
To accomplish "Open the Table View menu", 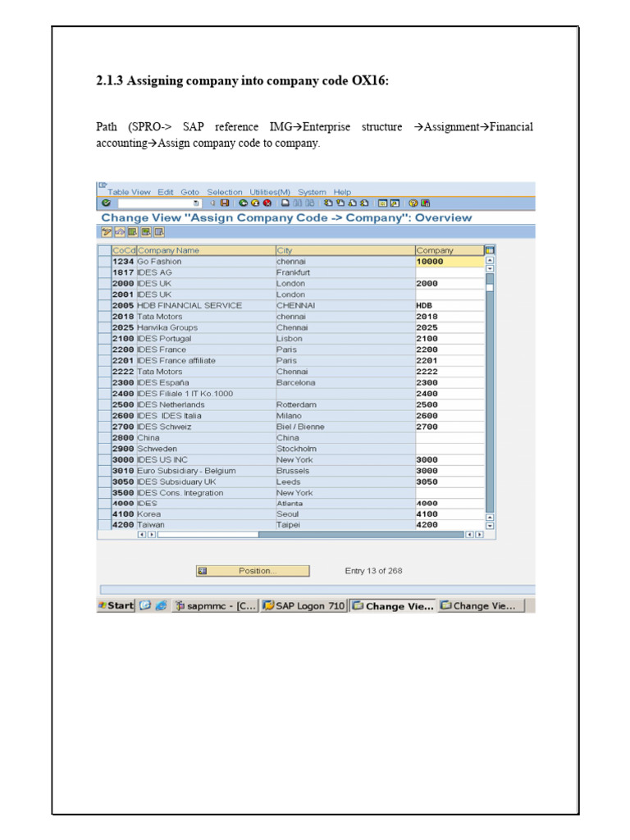I will click(129, 192).
